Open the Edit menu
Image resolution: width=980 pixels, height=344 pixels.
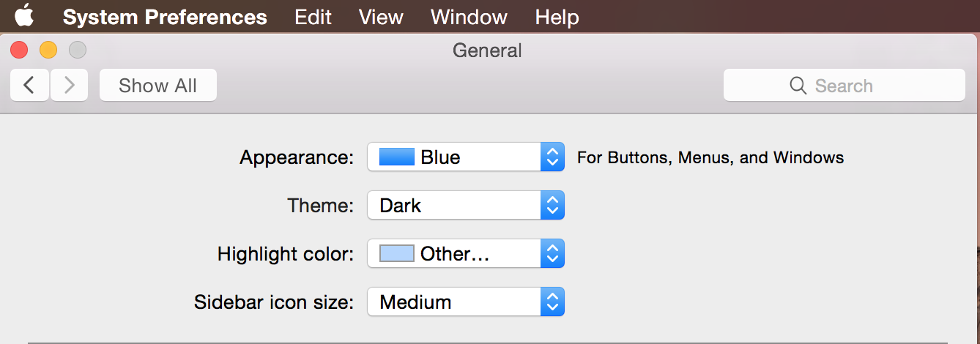tap(313, 17)
